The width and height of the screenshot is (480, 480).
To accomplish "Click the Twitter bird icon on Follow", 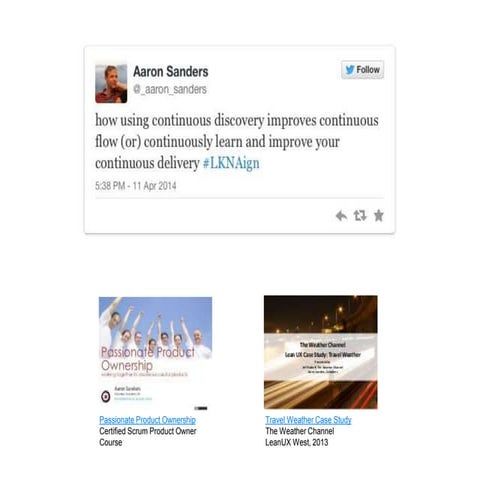I will point(350,70).
